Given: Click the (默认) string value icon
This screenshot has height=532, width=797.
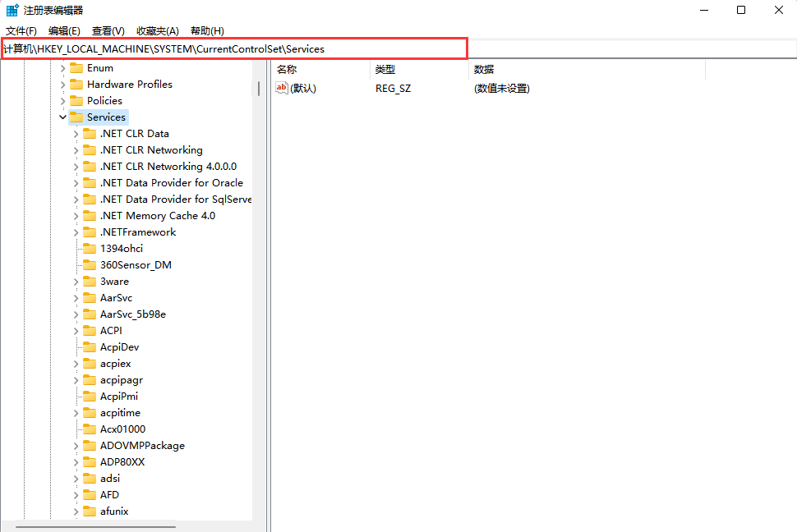Looking at the screenshot, I should pos(282,88).
